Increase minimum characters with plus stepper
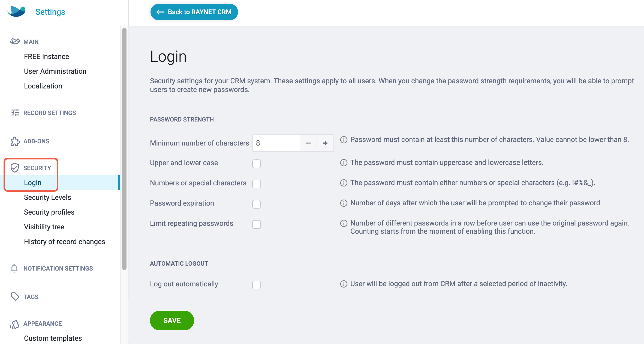644x344 pixels. (x=325, y=143)
